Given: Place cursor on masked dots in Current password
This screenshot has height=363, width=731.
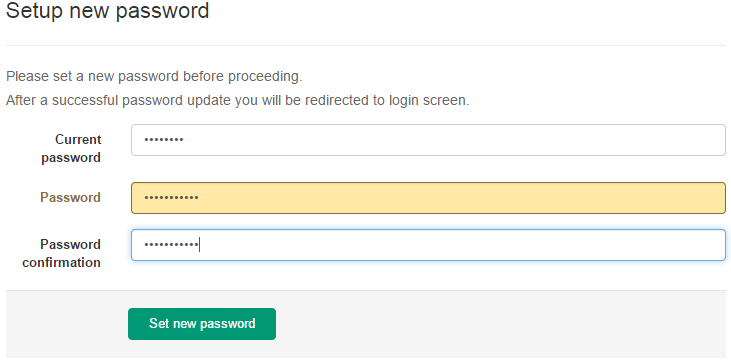Looking at the screenshot, I should 163,140.
